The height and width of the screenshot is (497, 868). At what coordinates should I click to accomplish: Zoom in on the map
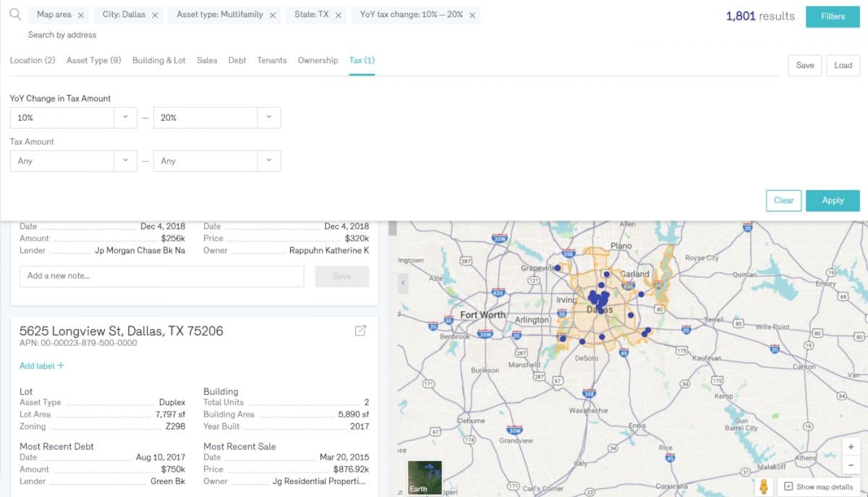[x=851, y=447]
